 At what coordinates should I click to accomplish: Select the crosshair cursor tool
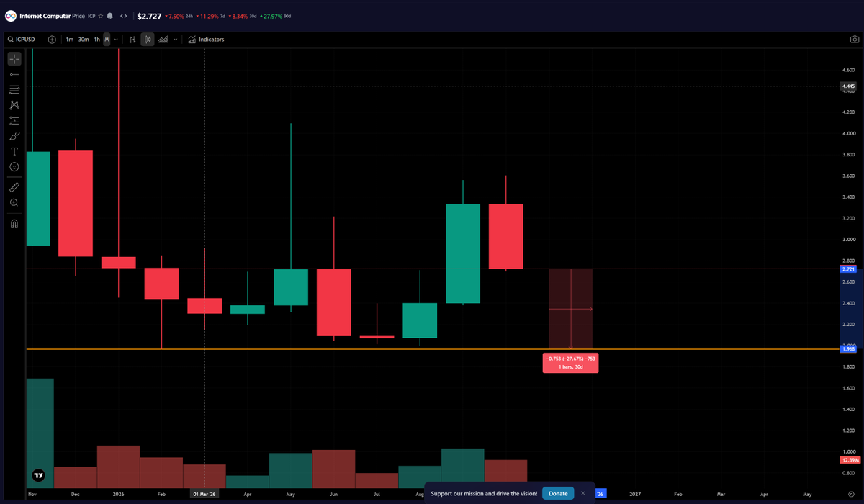pos(14,59)
